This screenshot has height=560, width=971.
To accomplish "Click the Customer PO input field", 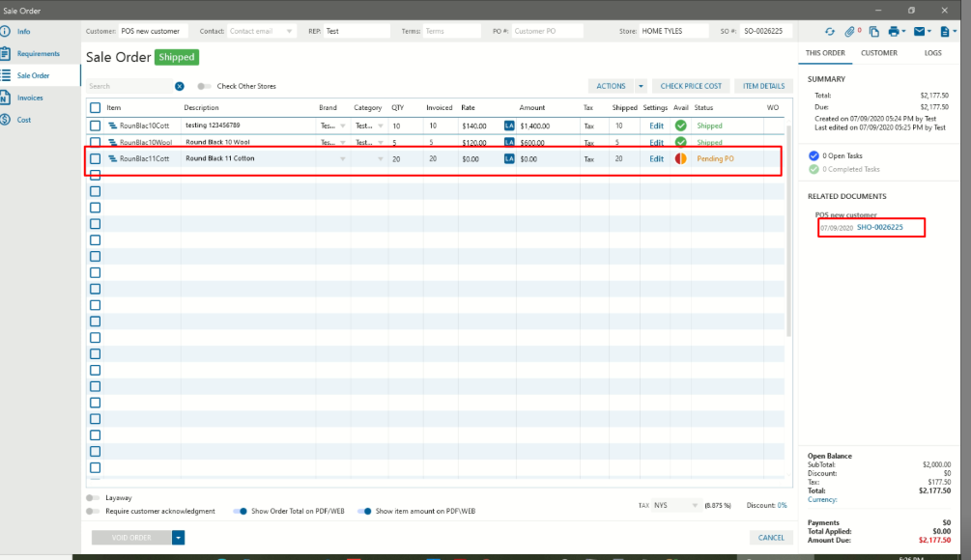I will (x=548, y=31).
